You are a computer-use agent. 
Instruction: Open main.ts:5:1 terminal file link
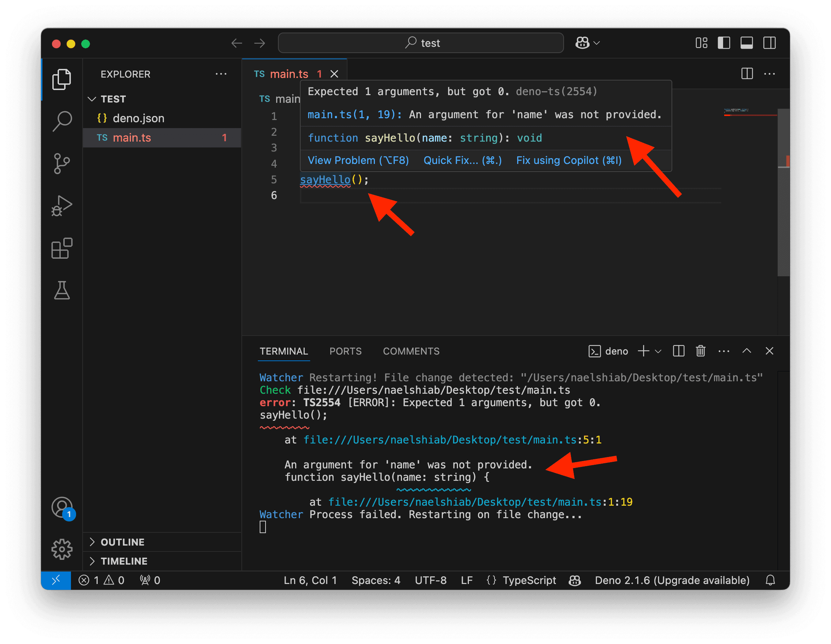[x=452, y=439]
